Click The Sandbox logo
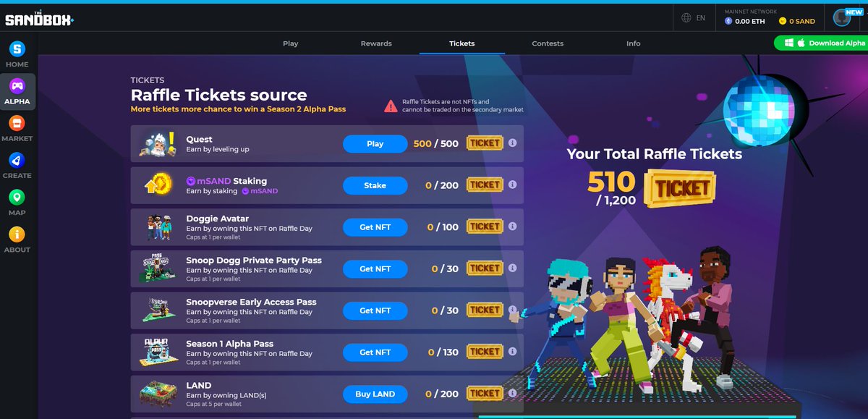The height and width of the screenshot is (419, 868). (40, 17)
